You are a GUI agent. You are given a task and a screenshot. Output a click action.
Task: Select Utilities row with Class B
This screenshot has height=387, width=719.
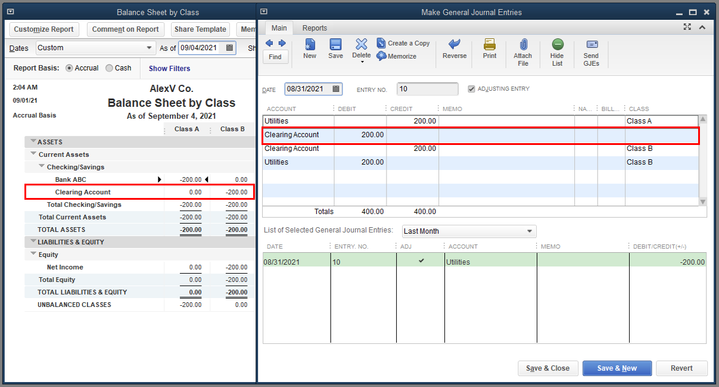(x=481, y=162)
